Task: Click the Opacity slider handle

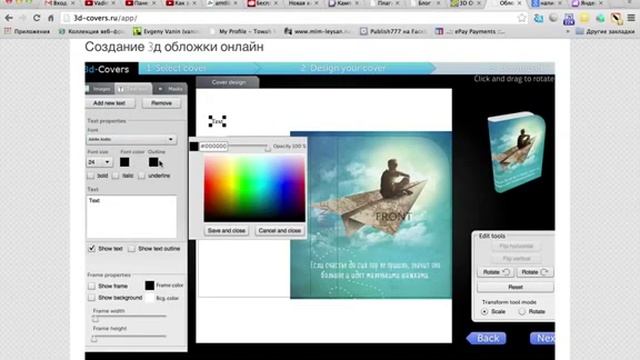Action: pyautogui.click(x=267, y=148)
